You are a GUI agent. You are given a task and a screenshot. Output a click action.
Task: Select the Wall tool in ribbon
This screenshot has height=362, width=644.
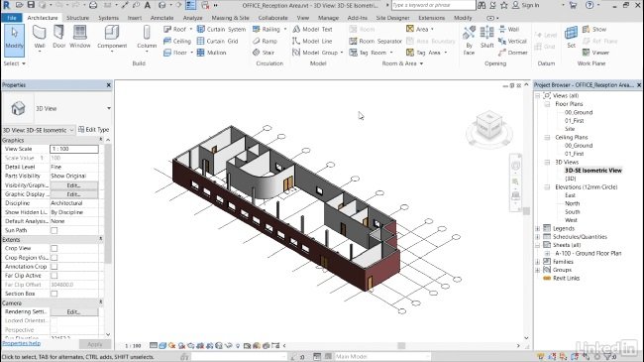point(40,37)
